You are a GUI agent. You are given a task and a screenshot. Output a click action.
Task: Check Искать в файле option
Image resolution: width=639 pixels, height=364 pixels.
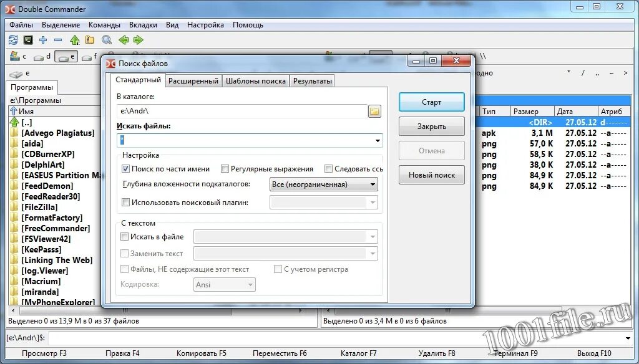(124, 237)
